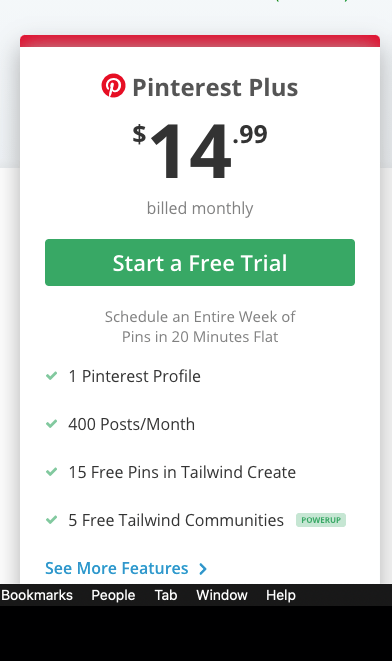Click the checkmark beside 5 Free Tailwind Communities
The image size is (392, 661).
51,520
